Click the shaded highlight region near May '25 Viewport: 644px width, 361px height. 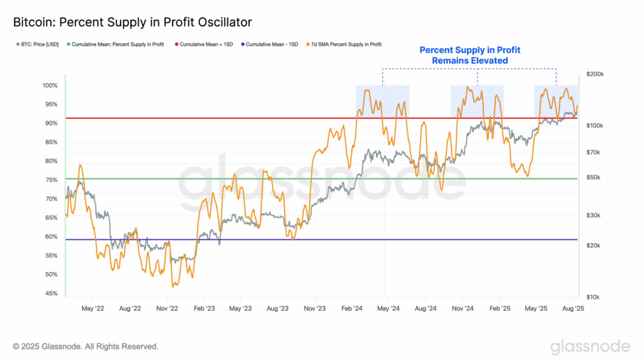click(x=556, y=102)
